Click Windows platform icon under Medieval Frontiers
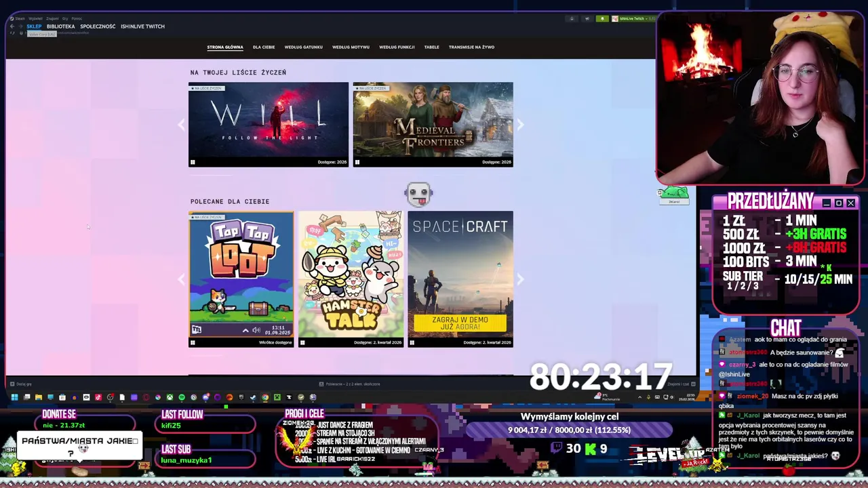Screen dimensions: 868x488 [357, 162]
